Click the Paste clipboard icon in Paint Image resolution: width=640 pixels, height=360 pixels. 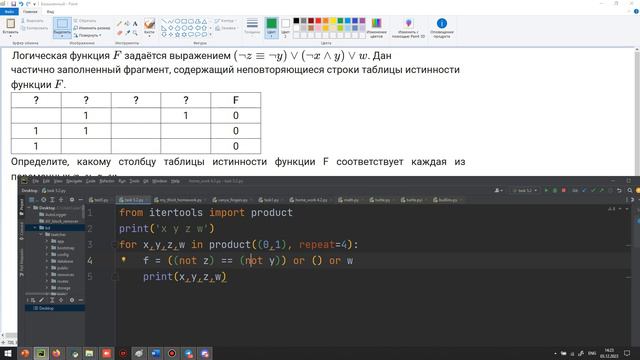click(10, 23)
